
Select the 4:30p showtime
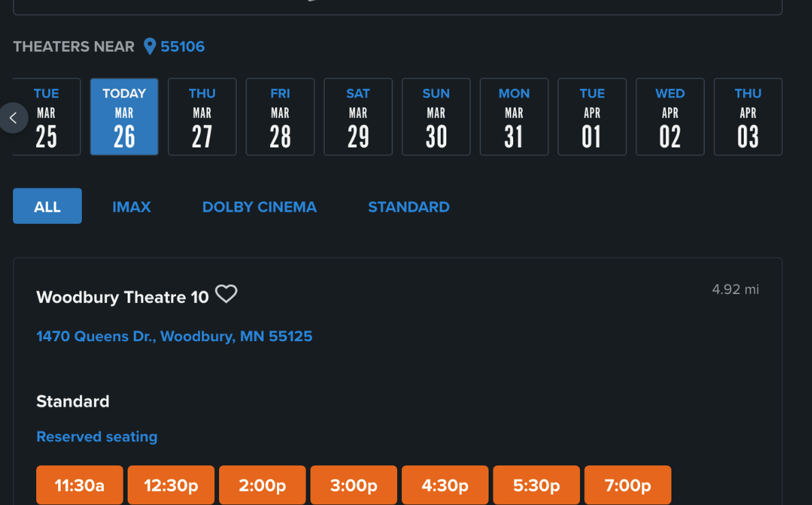(x=445, y=485)
